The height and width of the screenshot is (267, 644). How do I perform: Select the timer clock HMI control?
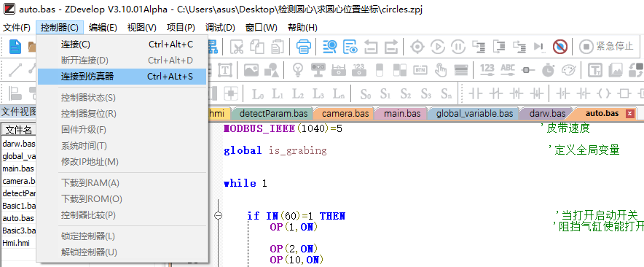click(x=549, y=70)
